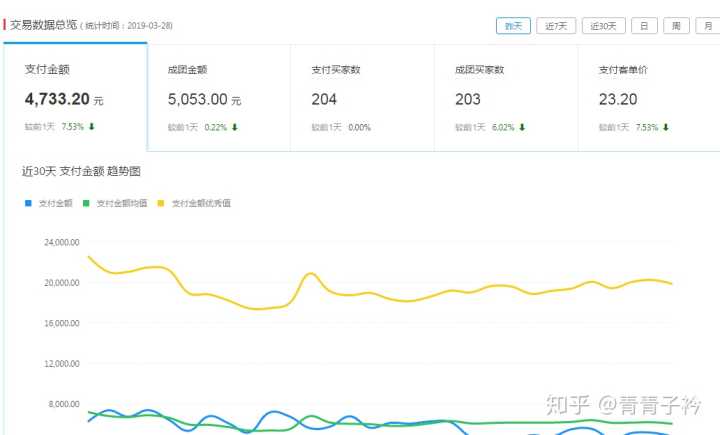This screenshot has height=435, width=720.
Task: Choose the 日 period button
Action: pyautogui.click(x=644, y=26)
